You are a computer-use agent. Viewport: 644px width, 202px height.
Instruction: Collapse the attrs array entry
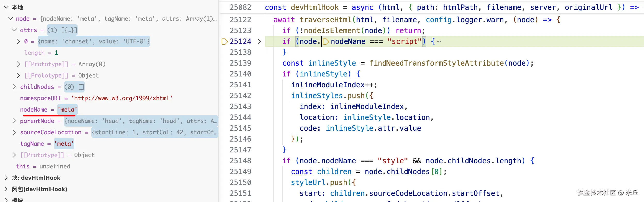click(x=14, y=30)
